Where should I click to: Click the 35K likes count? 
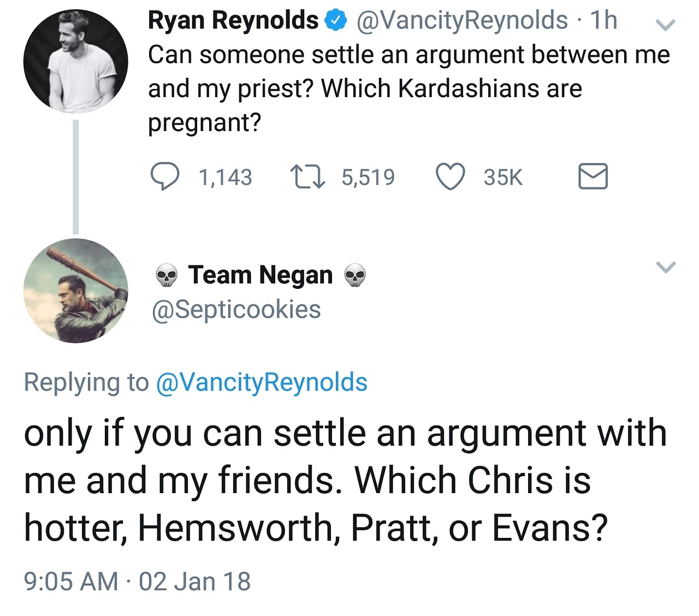pos(503,177)
